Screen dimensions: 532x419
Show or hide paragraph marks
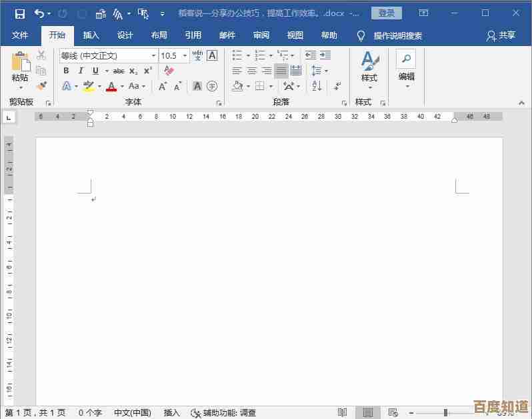point(337,86)
